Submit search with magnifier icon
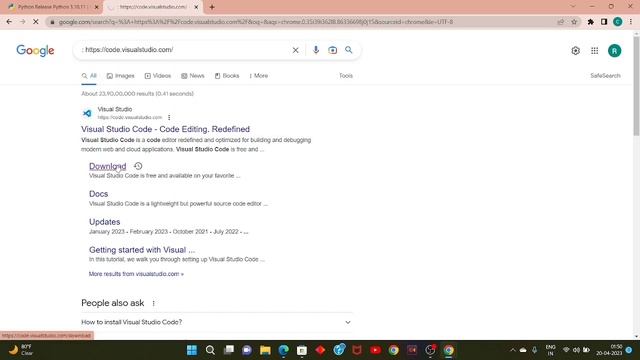The width and height of the screenshot is (640, 360). click(x=349, y=50)
